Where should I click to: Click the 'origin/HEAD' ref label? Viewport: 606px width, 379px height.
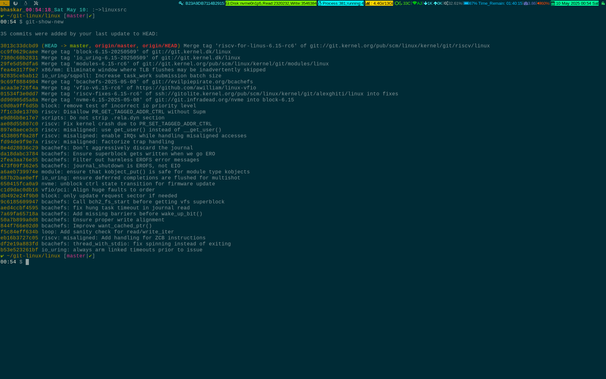click(x=160, y=46)
